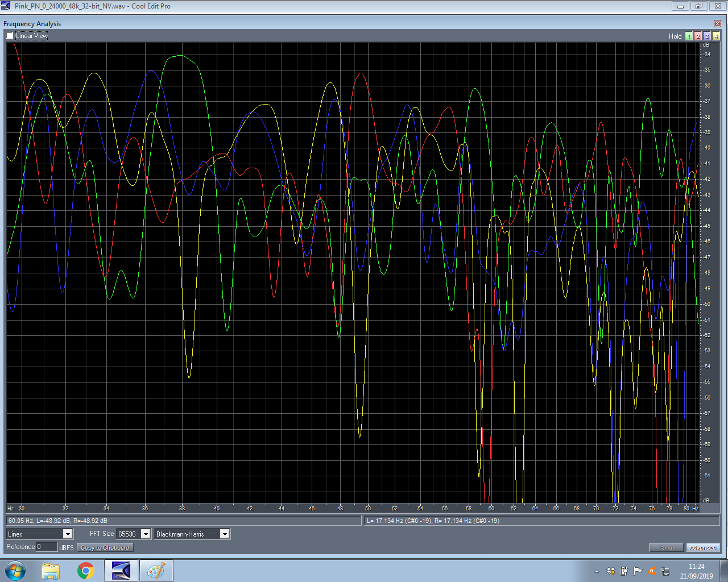Close the Frequency Analysis panel

tap(717, 23)
